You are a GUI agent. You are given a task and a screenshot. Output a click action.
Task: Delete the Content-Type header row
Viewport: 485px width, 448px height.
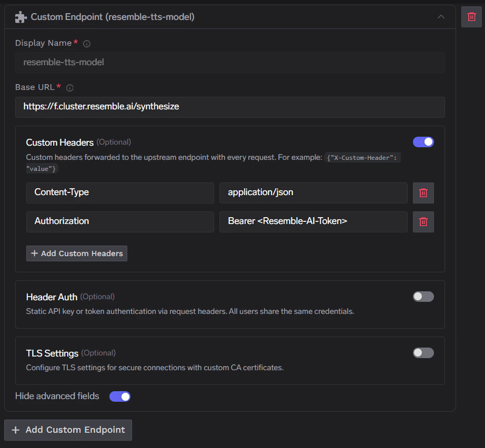click(x=423, y=192)
